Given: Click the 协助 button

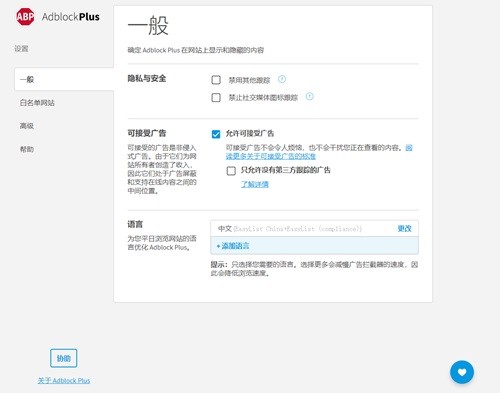Looking at the screenshot, I should click(64, 358).
